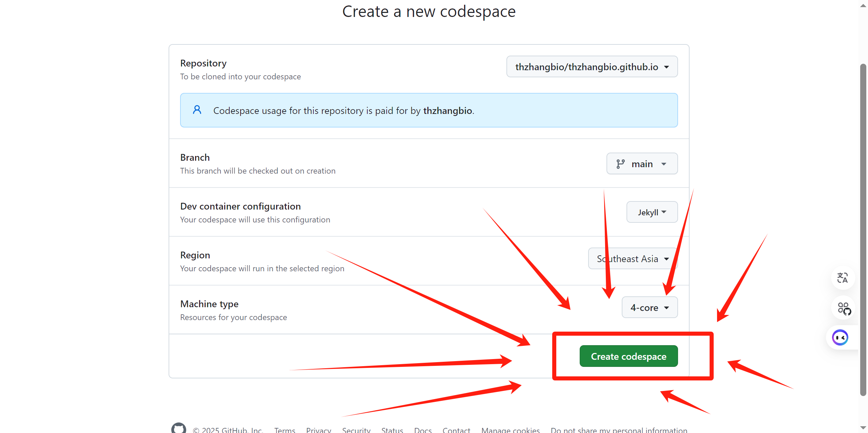Image resolution: width=868 pixels, height=433 pixels.
Task: Open the GitHub apps extension icon
Action: point(844,308)
